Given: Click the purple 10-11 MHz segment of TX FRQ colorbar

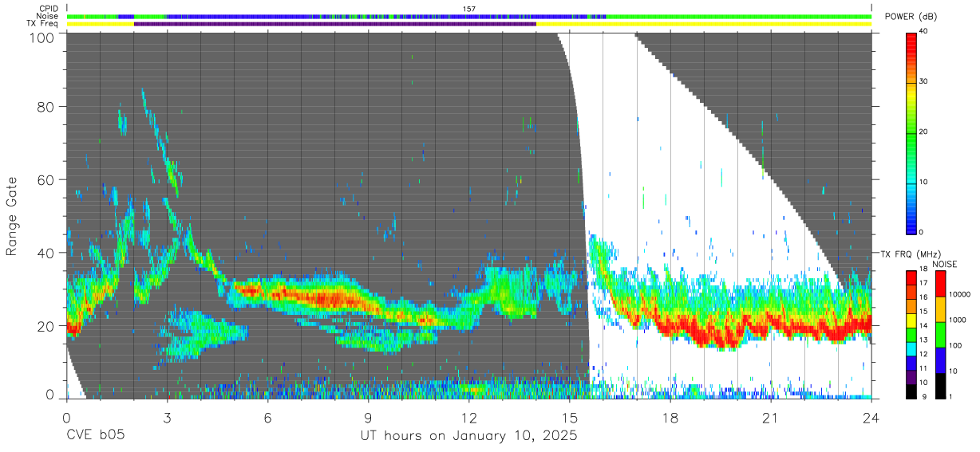Looking at the screenshot, I should pos(911,377).
